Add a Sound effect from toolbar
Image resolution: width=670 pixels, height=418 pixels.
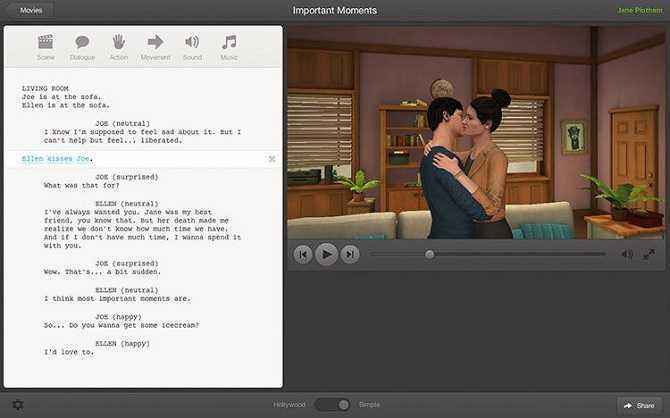(x=192, y=46)
